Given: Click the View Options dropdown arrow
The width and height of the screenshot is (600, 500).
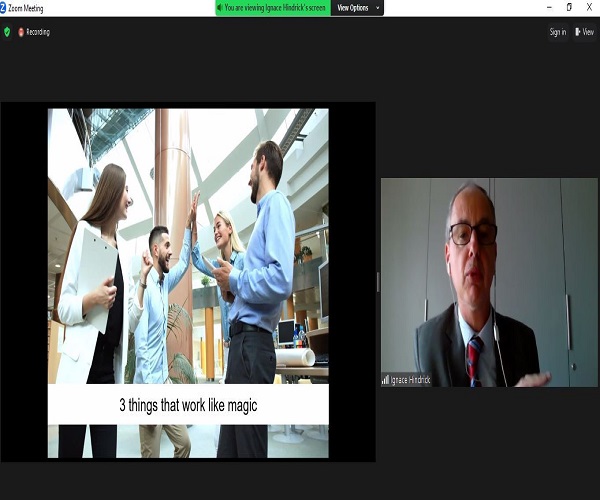Looking at the screenshot, I should pyautogui.click(x=378, y=8).
